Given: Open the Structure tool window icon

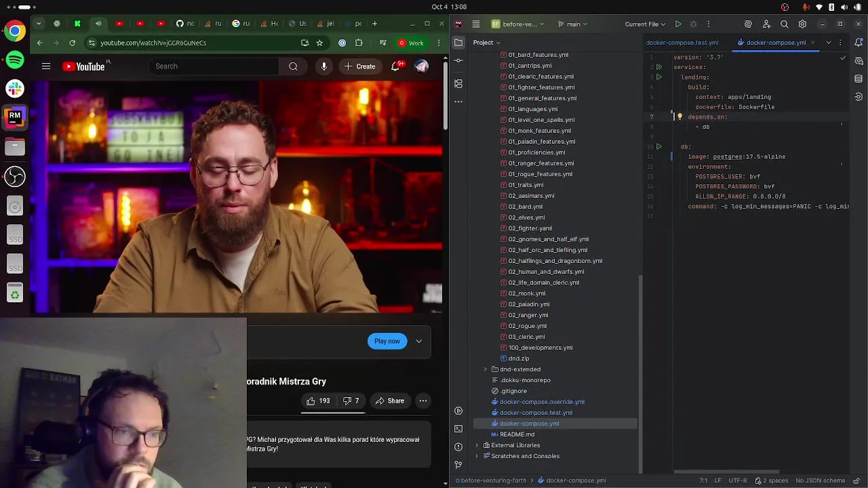Looking at the screenshot, I should (x=458, y=83).
